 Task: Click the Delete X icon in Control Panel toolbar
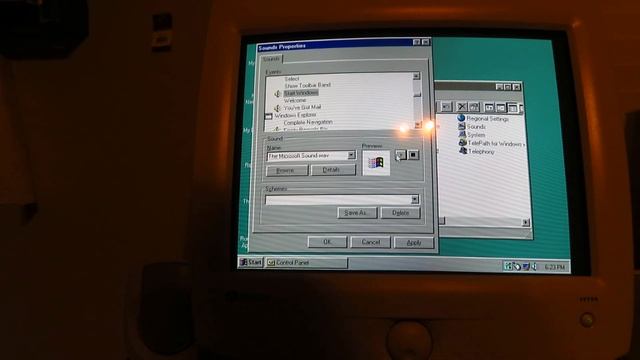click(x=461, y=107)
